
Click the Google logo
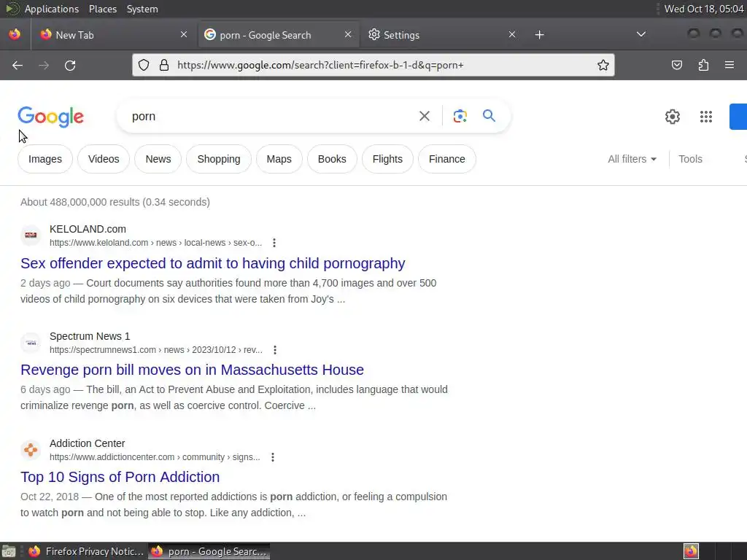pyautogui.click(x=51, y=117)
